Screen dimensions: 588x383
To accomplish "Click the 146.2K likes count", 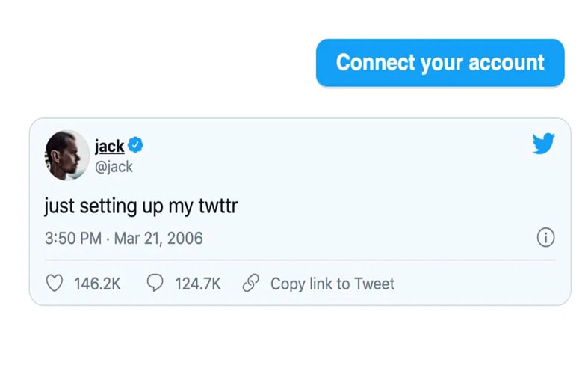I will pos(97,284).
